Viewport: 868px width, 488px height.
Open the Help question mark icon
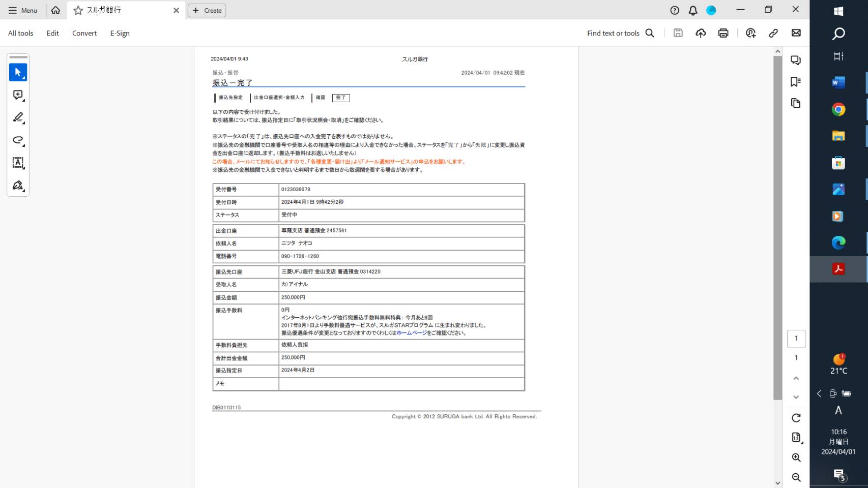pyautogui.click(x=675, y=10)
